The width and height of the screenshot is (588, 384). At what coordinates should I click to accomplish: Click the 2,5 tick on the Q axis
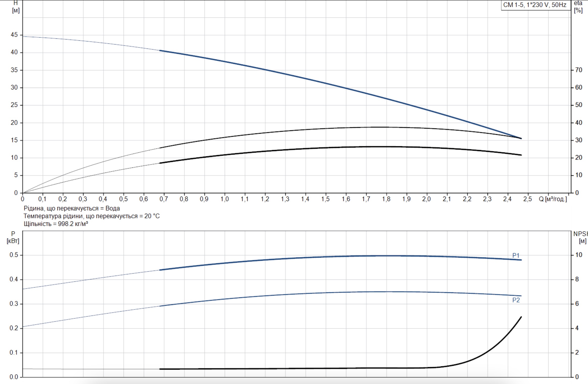point(527,199)
